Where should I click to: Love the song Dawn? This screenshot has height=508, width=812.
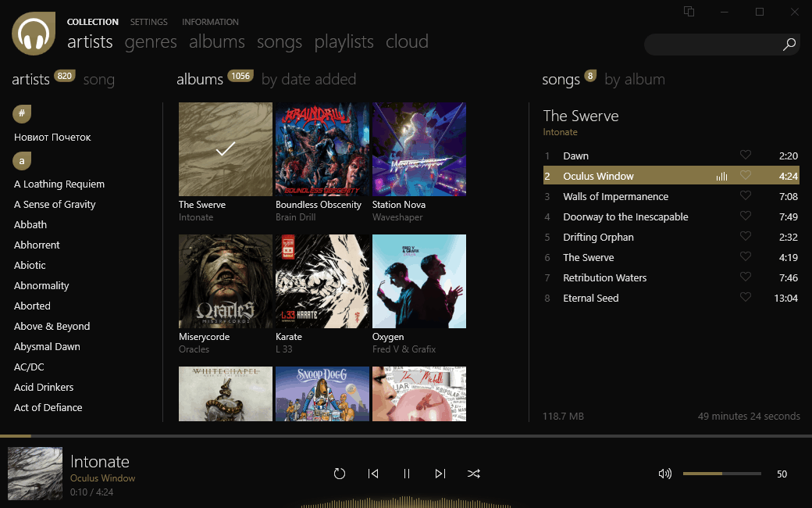point(745,155)
